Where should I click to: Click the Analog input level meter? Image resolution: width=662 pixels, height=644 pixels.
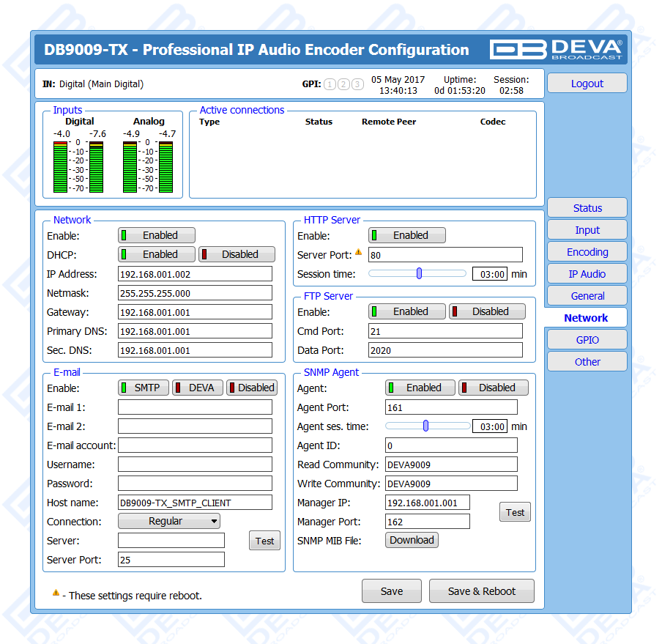click(x=149, y=166)
